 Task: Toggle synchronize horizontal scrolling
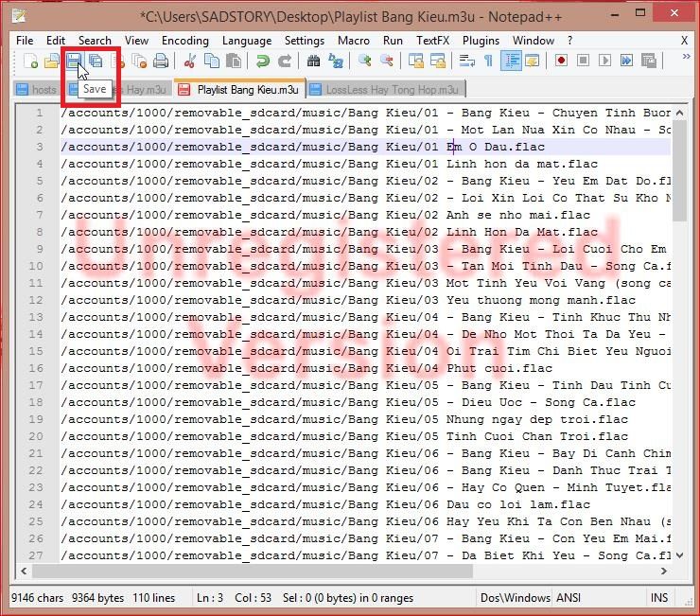(x=437, y=61)
